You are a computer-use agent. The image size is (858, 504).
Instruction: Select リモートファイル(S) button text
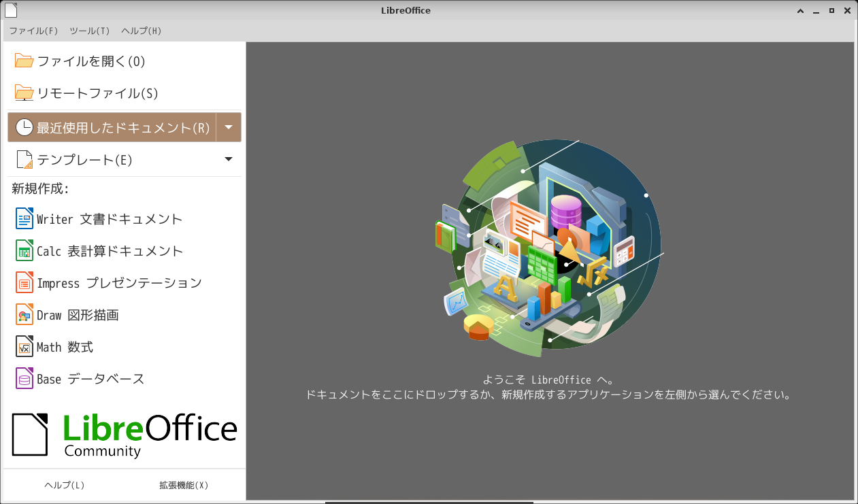97,93
